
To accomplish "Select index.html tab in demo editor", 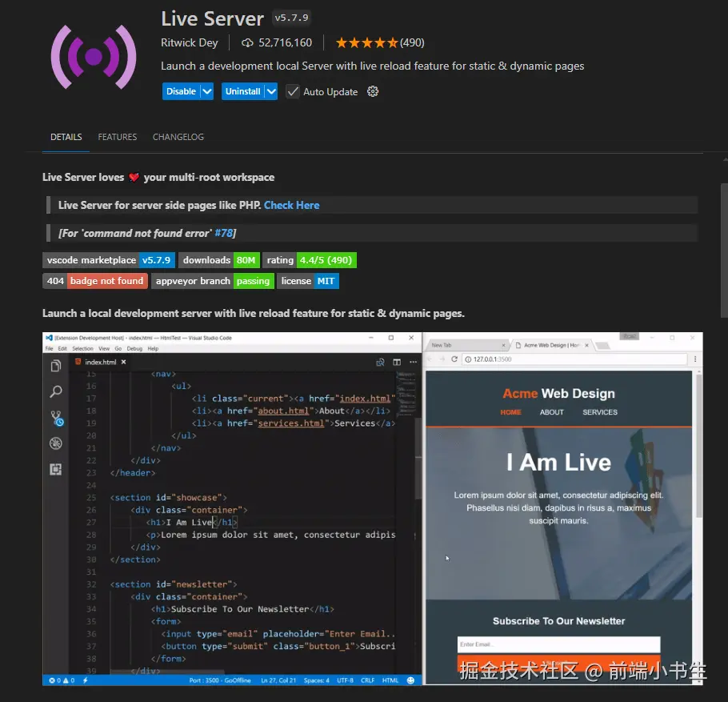I will [100, 362].
